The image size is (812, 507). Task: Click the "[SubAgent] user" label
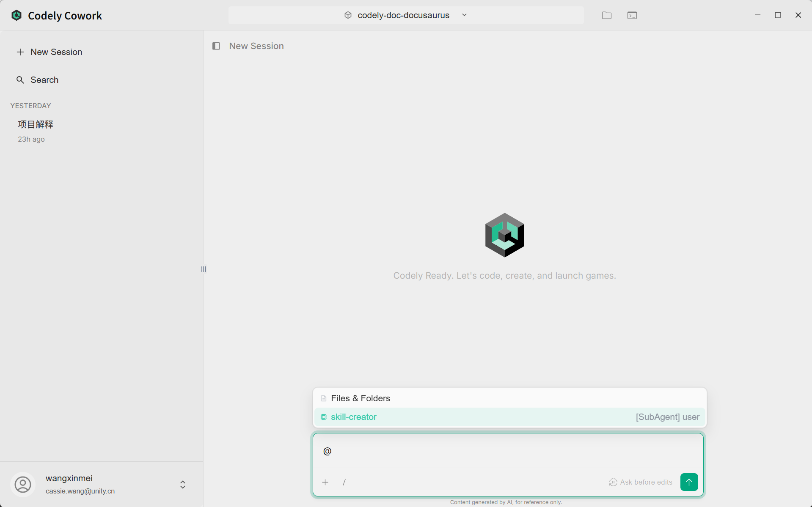coord(668,417)
